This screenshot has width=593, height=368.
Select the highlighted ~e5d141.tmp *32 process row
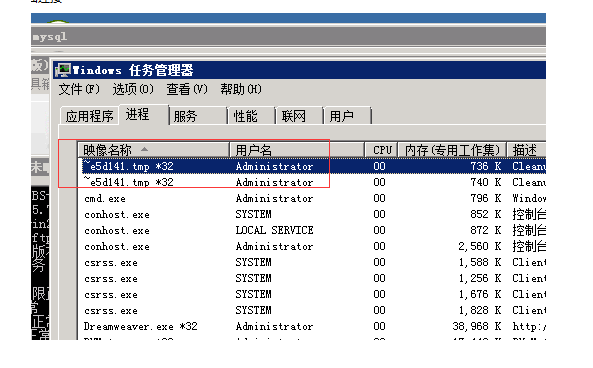[314, 166]
